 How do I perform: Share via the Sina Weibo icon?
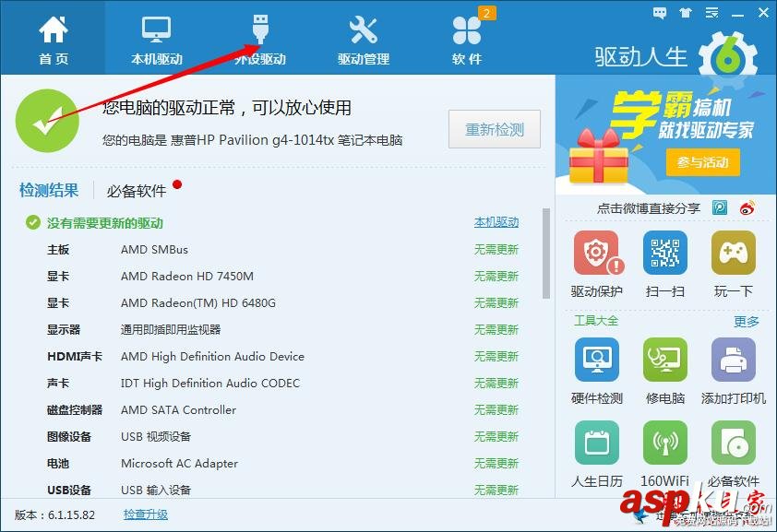747,207
